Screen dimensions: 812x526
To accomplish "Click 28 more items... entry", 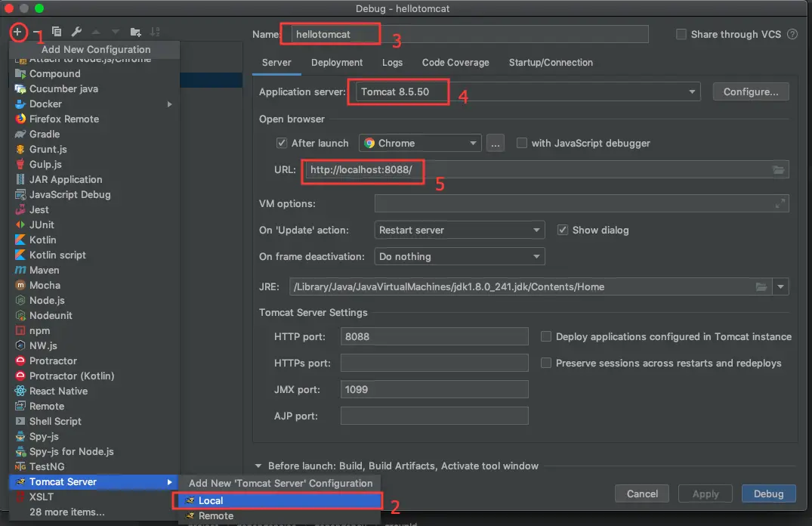I will (93, 512).
